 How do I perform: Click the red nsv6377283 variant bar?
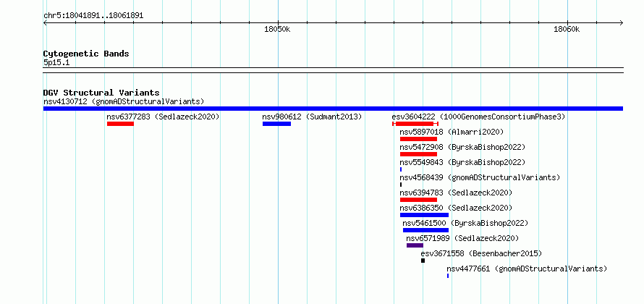(120, 124)
